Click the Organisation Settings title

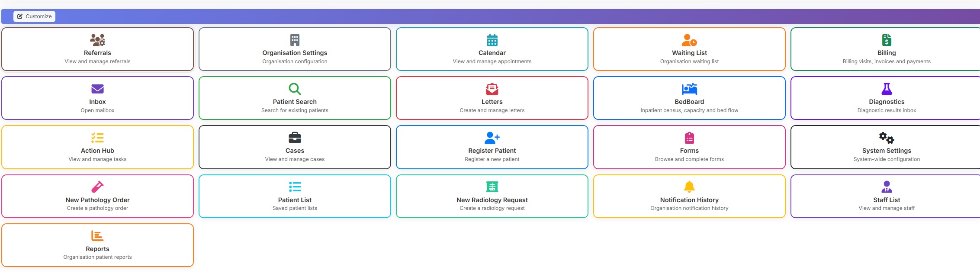[x=295, y=53]
